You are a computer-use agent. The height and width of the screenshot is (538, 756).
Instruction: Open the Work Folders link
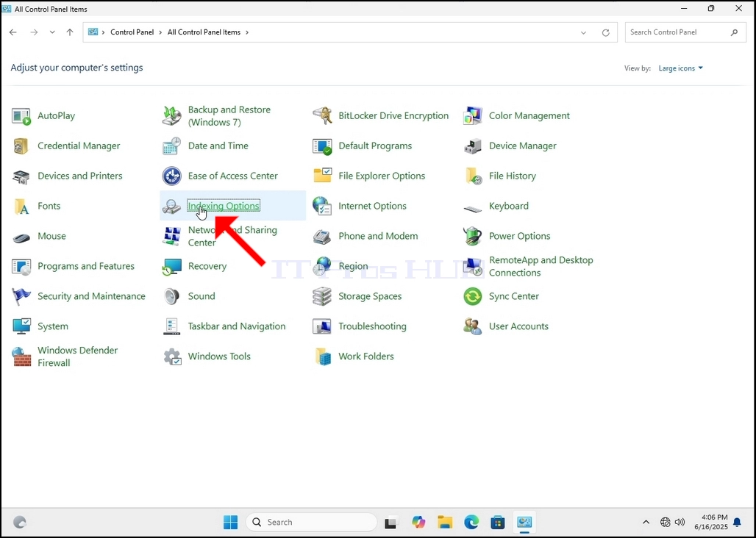366,356
